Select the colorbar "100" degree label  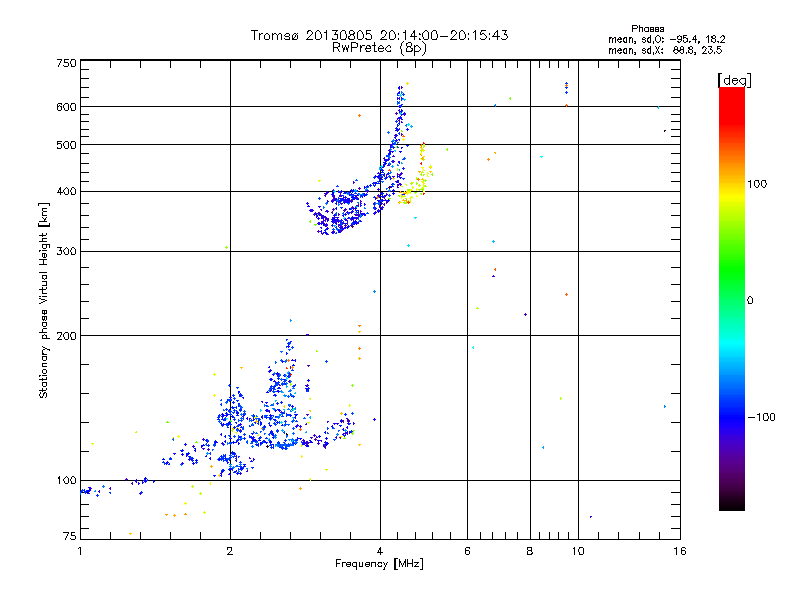coord(757,184)
